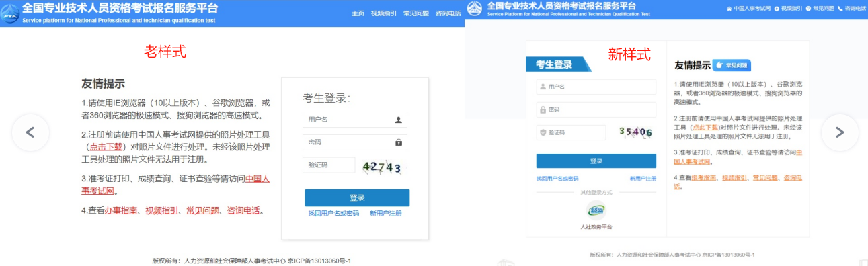Open 中国人事考试网 in new-style top navigation
Image resolution: width=868 pixels, height=266 pixels.
[752, 8]
